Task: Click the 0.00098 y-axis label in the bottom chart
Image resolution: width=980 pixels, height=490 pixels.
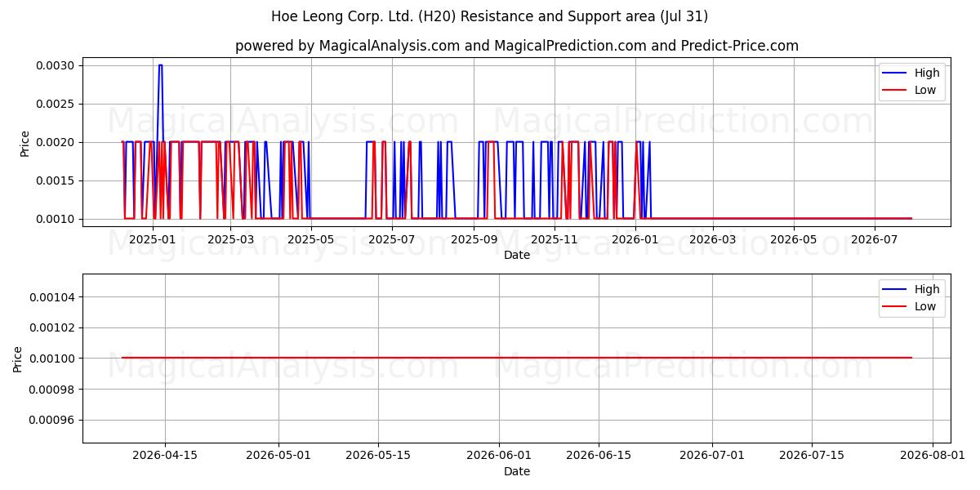Action: [51, 389]
